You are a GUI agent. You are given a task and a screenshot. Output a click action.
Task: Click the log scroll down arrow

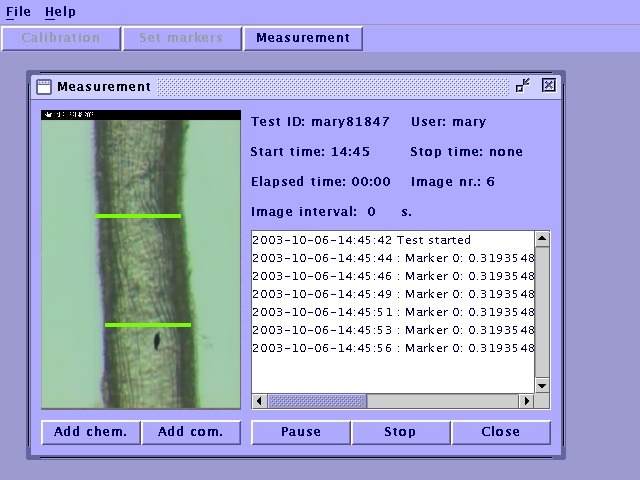click(x=542, y=385)
